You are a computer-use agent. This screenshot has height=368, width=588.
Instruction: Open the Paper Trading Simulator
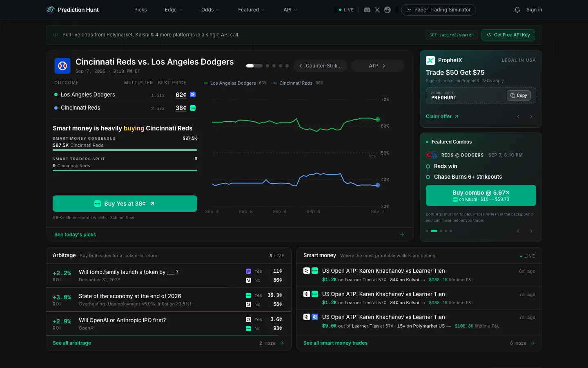click(439, 10)
